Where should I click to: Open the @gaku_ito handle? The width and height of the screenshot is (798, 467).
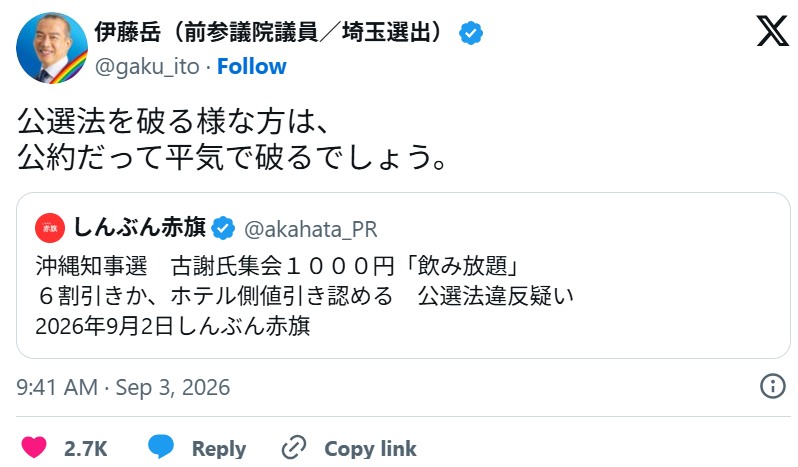[147, 67]
